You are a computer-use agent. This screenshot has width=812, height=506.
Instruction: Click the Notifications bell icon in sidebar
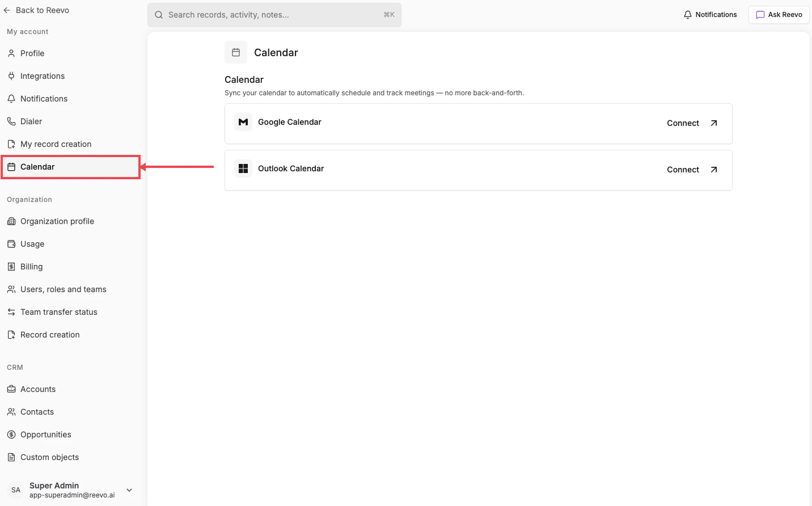[11, 99]
